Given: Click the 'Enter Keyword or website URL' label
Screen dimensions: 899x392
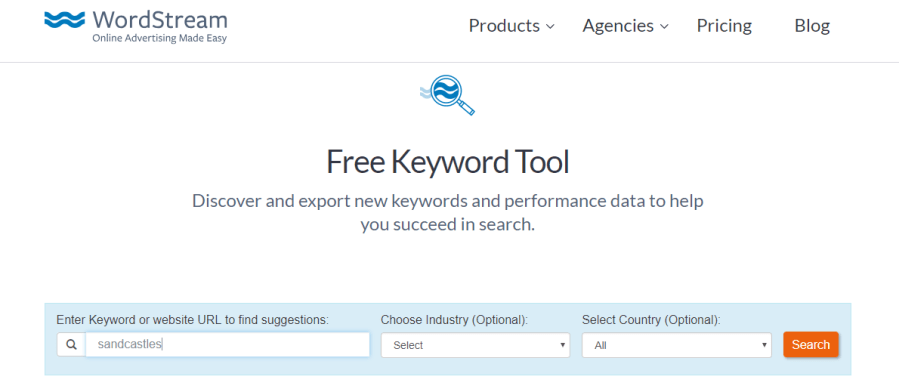Looking at the screenshot, I should click(193, 320).
